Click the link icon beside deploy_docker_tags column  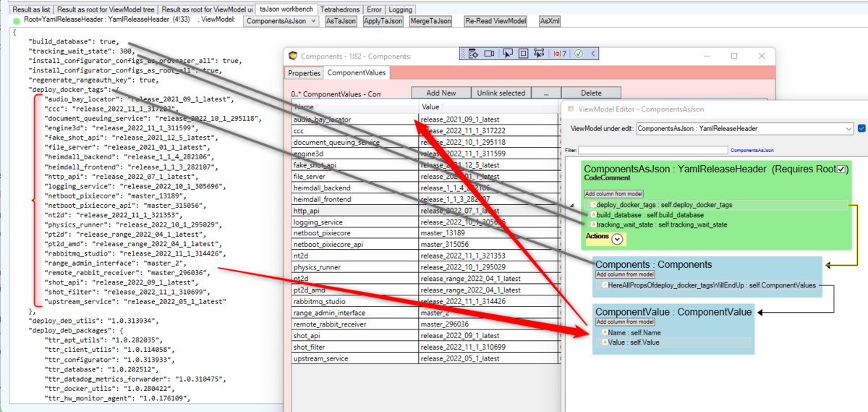point(593,205)
